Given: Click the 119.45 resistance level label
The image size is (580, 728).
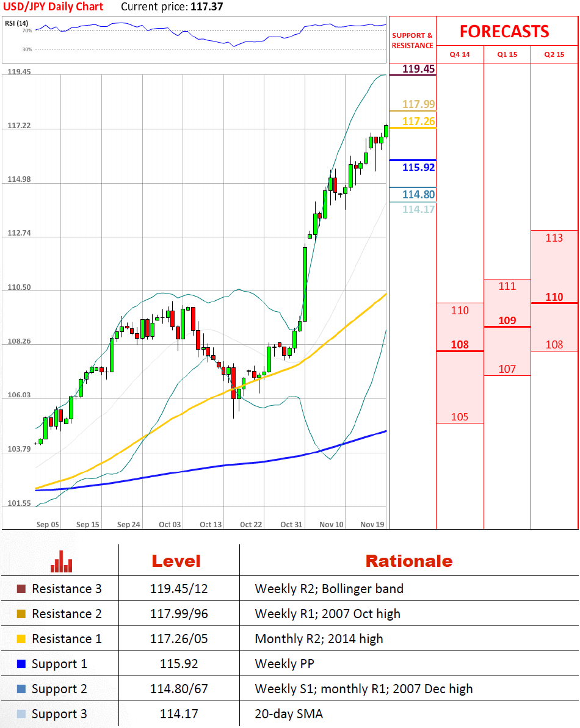Looking at the screenshot, I should 418,69.
